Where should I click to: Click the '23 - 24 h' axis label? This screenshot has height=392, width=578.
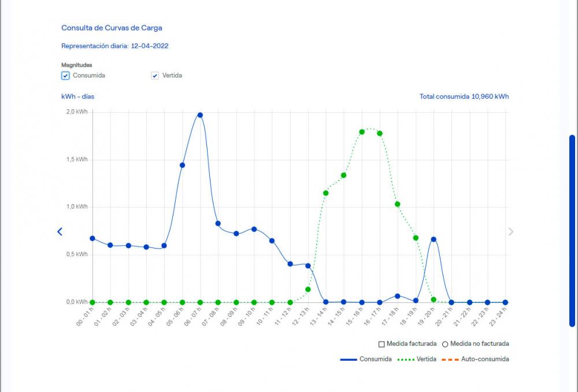coord(498,317)
